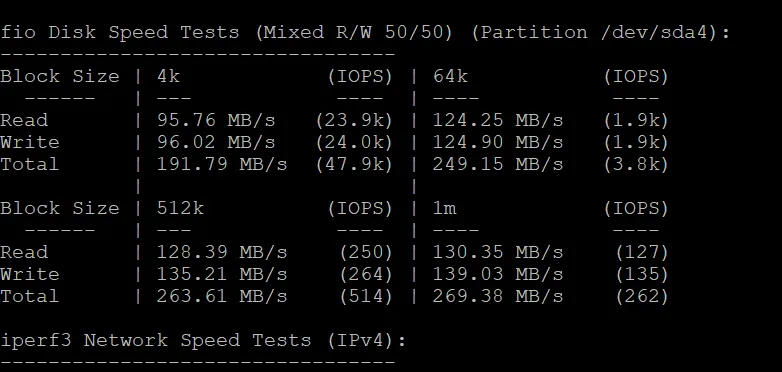The height and width of the screenshot is (372, 782).
Task: Click the 512k write speed 135.21 MB/s
Action: tap(222, 274)
